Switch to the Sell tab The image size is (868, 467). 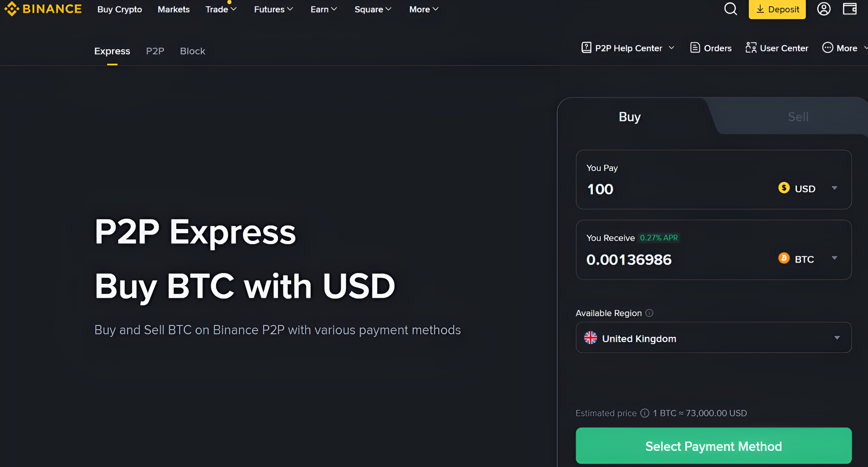798,116
